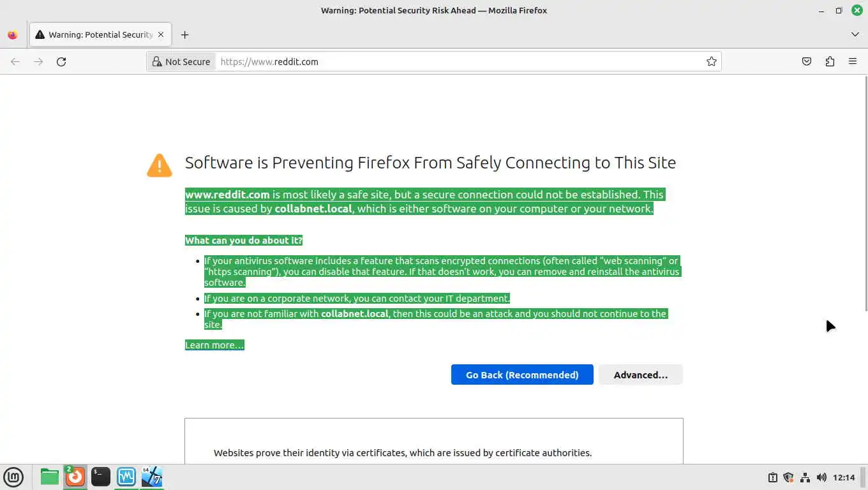Open the Linux Mint start menu
868x490 pixels.
(x=13, y=477)
